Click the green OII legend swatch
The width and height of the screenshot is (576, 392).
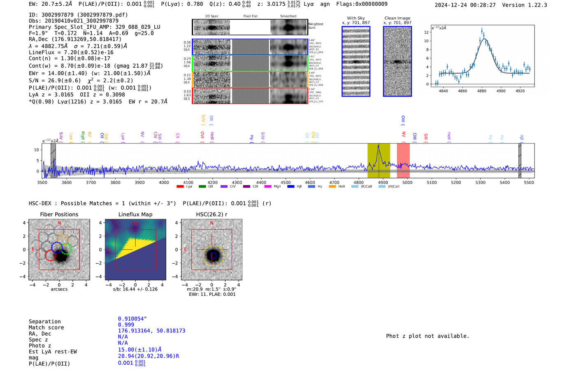coord(202,187)
